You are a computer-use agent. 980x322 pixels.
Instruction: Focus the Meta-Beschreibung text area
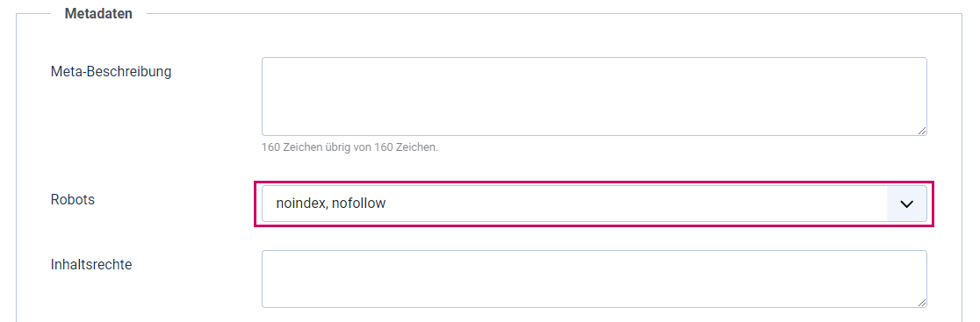(594, 97)
